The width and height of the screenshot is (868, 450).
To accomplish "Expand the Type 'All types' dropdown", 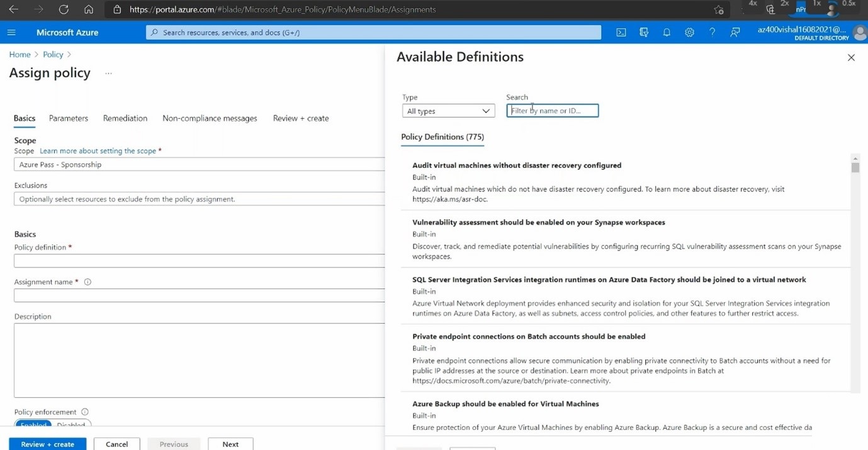I will (x=448, y=111).
